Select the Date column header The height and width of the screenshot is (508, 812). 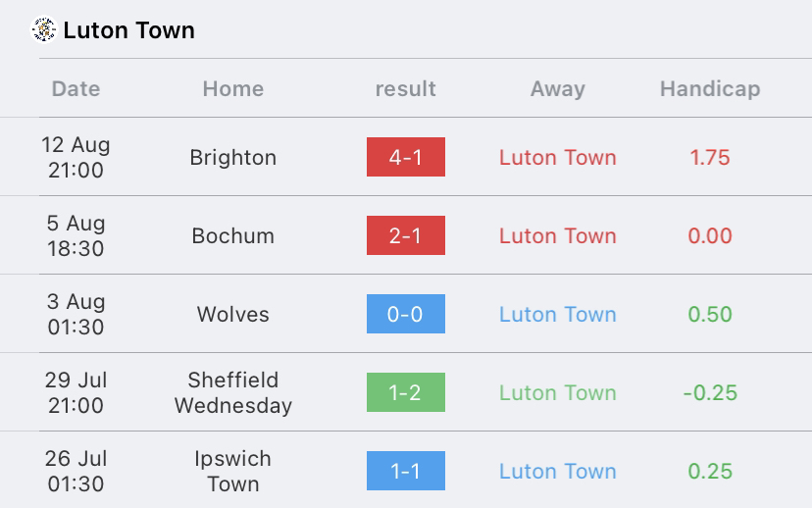click(x=76, y=88)
